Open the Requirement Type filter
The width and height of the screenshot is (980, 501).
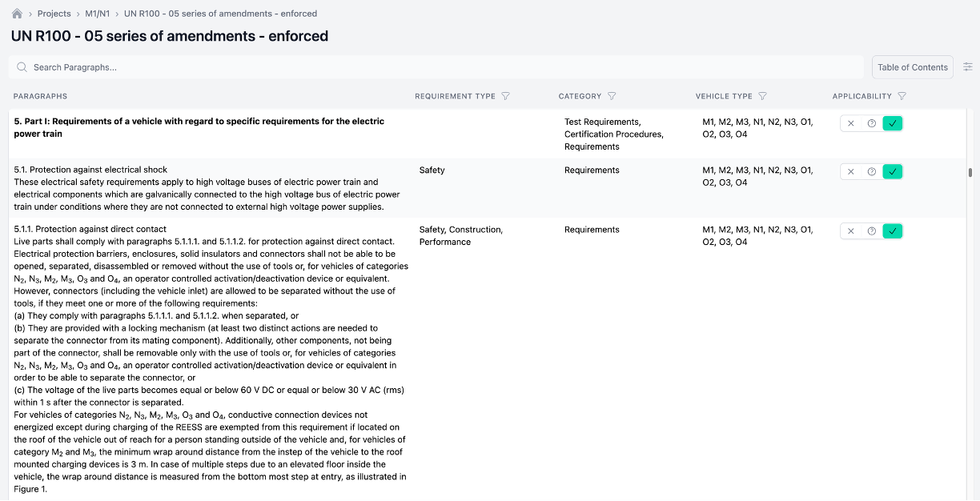click(x=505, y=96)
